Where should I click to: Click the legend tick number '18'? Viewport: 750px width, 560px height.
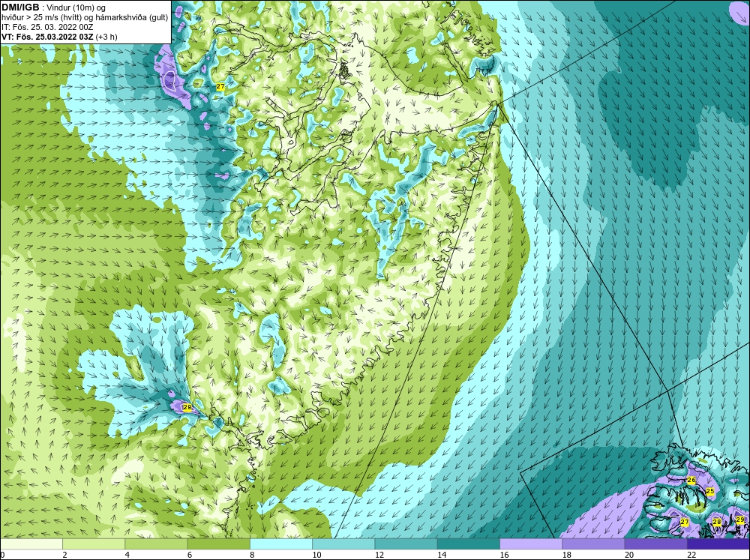click(x=567, y=555)
